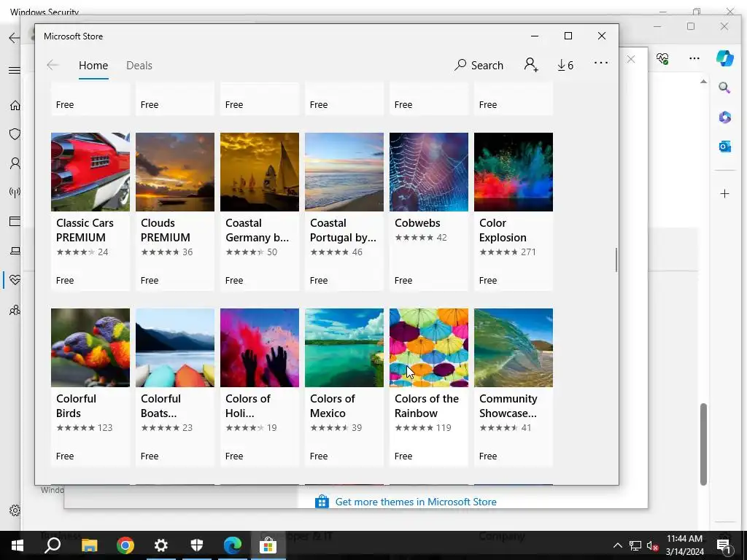Click the Free price under Cobwebs
This screenshot has height=560, width=747.
point(403,281)
